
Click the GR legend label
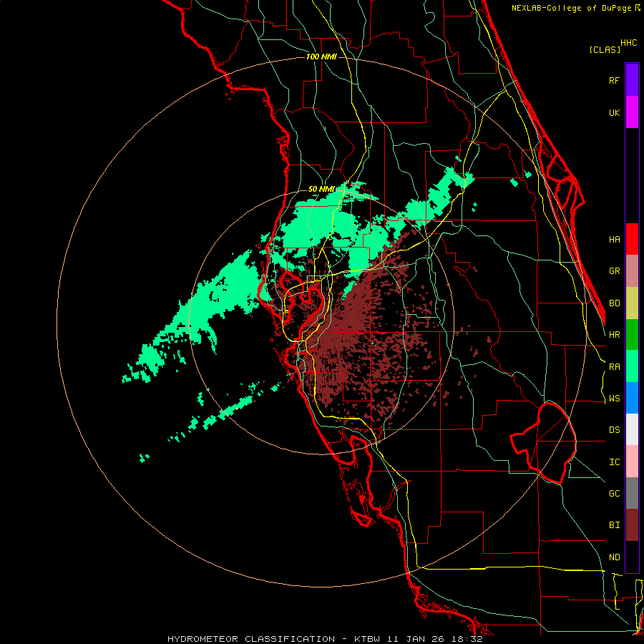pyautogui.click(x=614, y=271)
